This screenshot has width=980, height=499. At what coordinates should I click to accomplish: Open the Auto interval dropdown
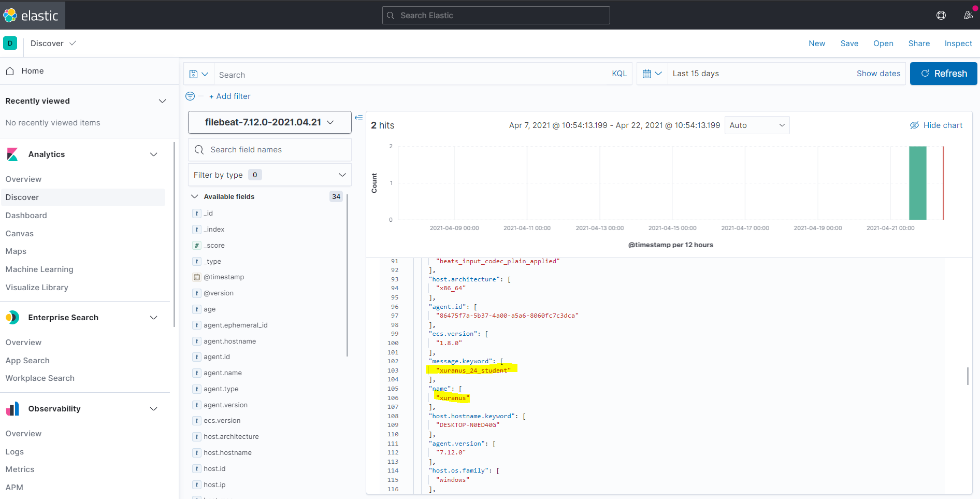[x=756, y=125]
